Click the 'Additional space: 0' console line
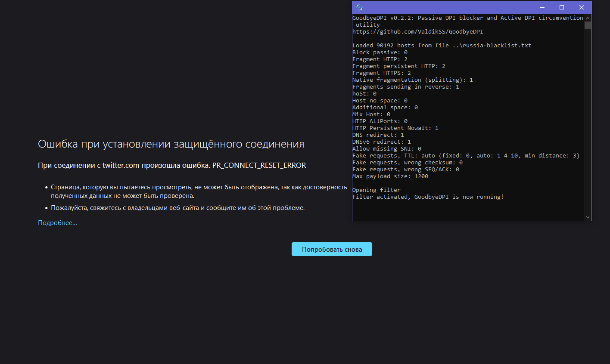 tap(385, 108)
